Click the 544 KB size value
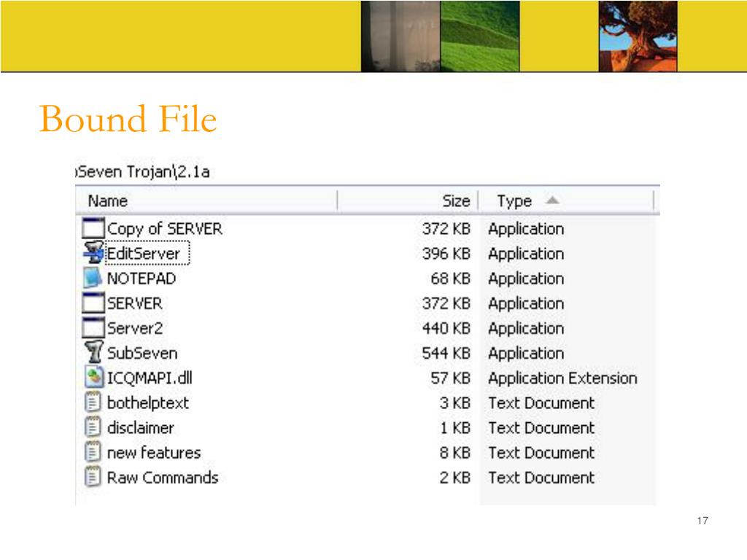 pyautogui.click(x=446, y=353)
